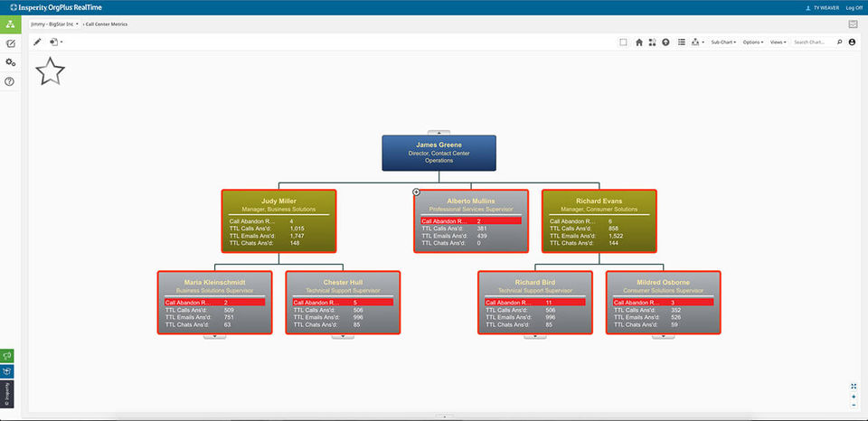This screenshot has height=421, width=868.
Task: Click Richard Bird's red Call Abandon row
Action: pos(534,303)
